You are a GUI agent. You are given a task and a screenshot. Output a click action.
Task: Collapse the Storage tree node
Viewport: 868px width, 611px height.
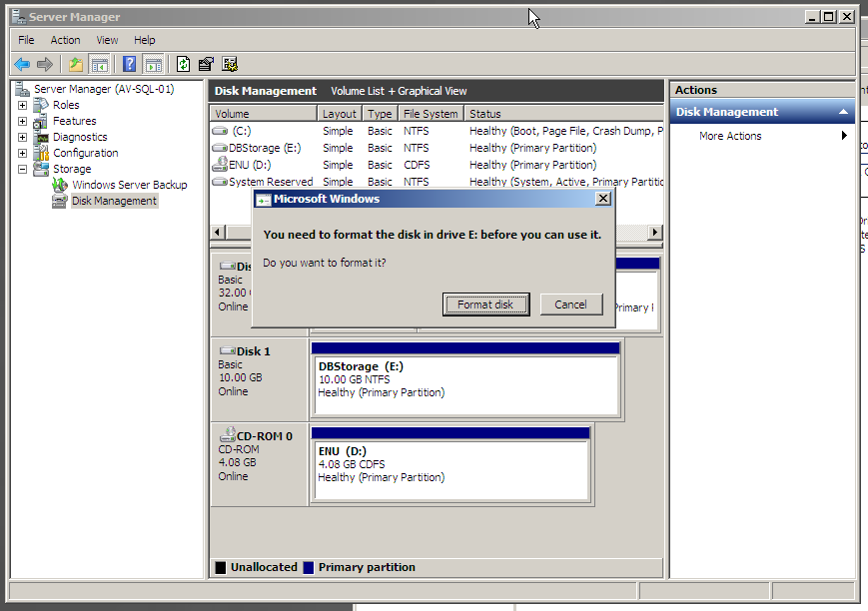pos(22,170)
